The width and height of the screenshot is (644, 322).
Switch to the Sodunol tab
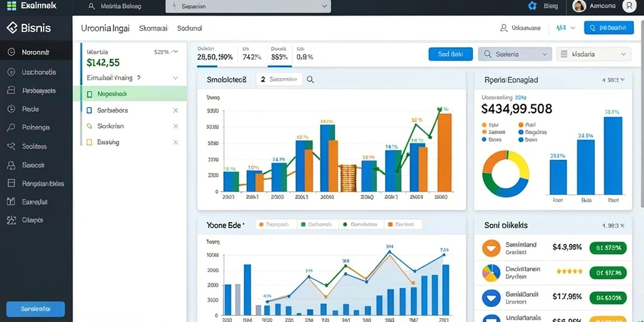point(189,28)
